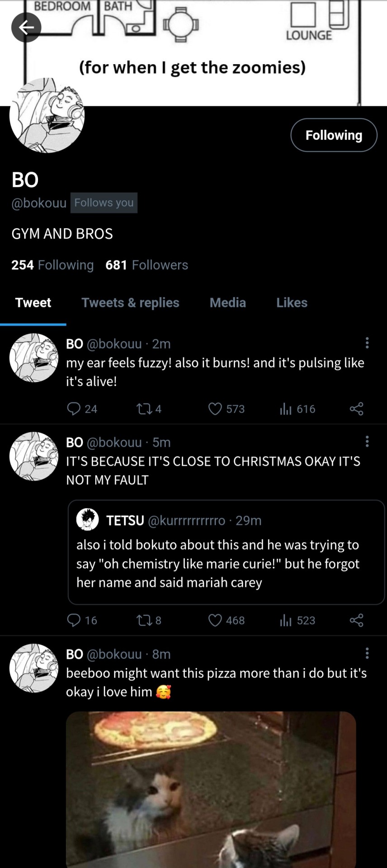Reply to the fuzzy ear tweet
This screenshot has height=868, width=387.
(74, 409)
